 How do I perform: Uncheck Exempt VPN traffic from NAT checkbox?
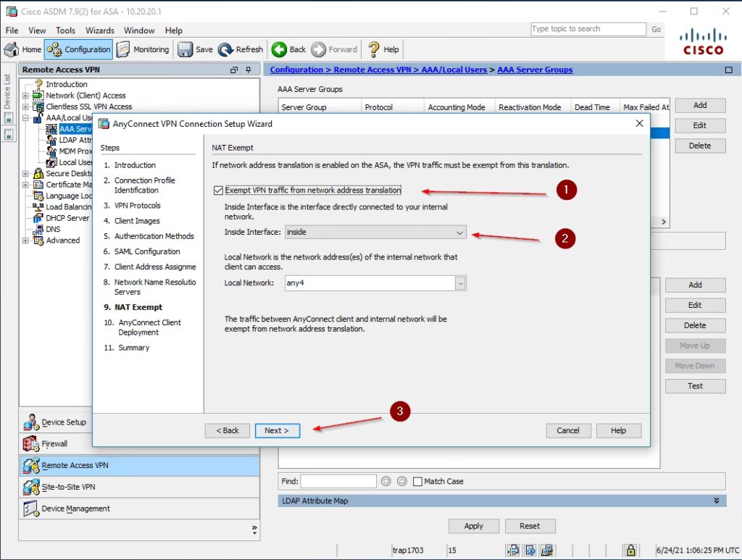[x=219, y=191]
